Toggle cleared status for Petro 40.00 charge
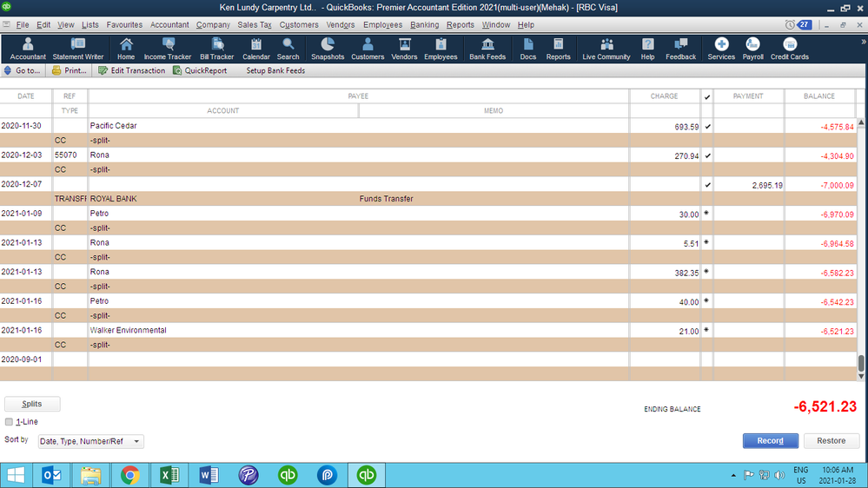The width and height of the screenshot is (868, 488). 707,301
